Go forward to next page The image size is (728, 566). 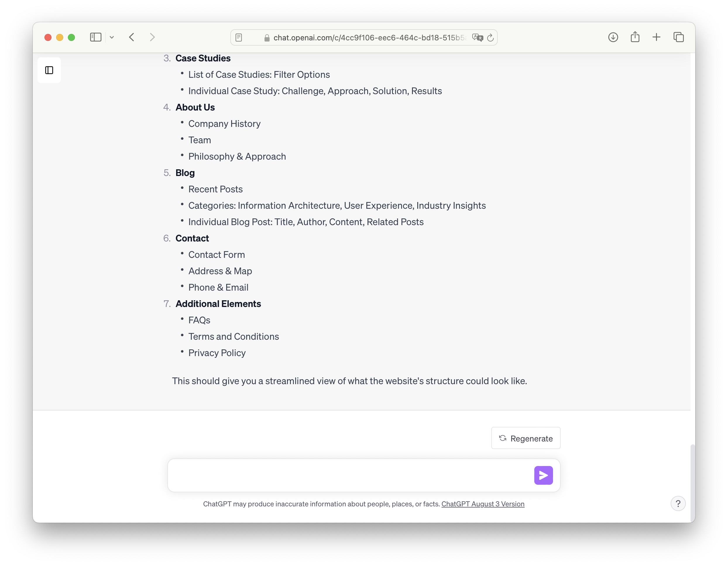click(152, 37)
